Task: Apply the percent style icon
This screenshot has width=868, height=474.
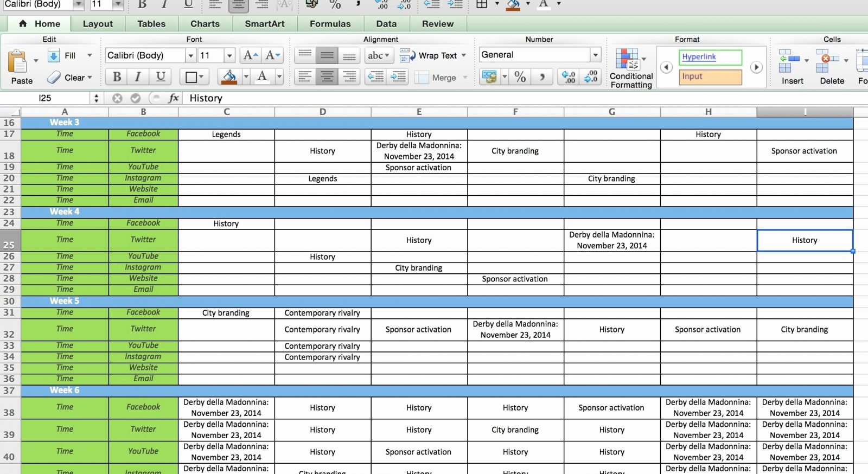Action: click(x=520, y=77)
